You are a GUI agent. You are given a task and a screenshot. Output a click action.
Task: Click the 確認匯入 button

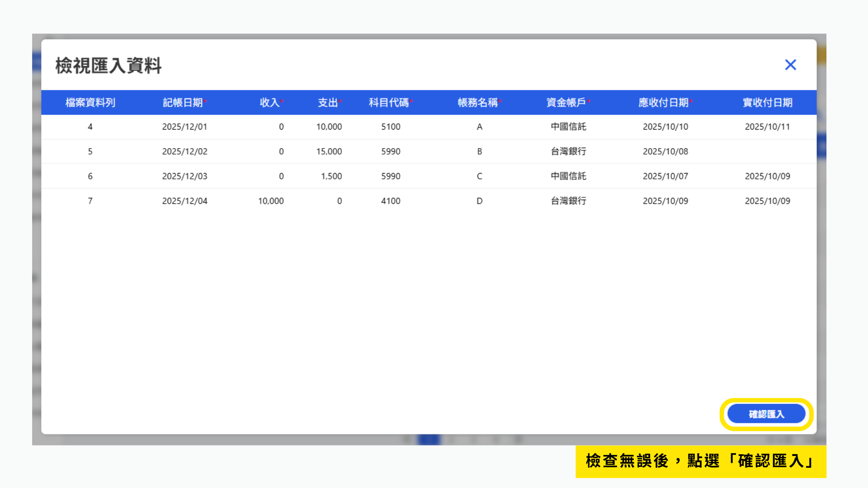pyautogui.click(x=766, y=414)
